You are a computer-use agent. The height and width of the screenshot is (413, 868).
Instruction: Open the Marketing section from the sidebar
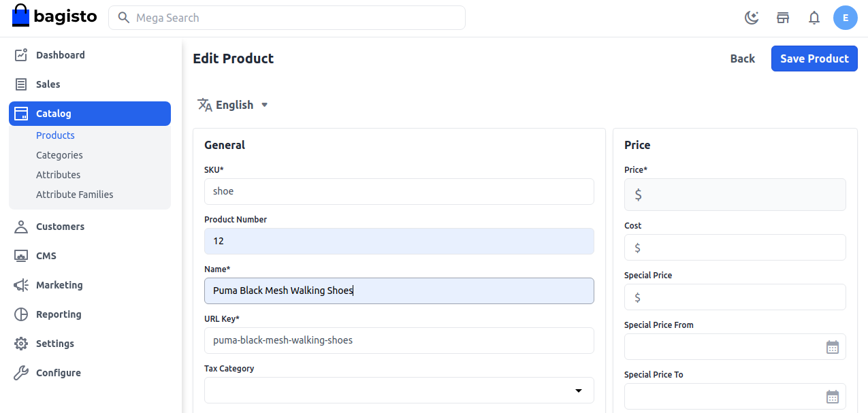60,285
